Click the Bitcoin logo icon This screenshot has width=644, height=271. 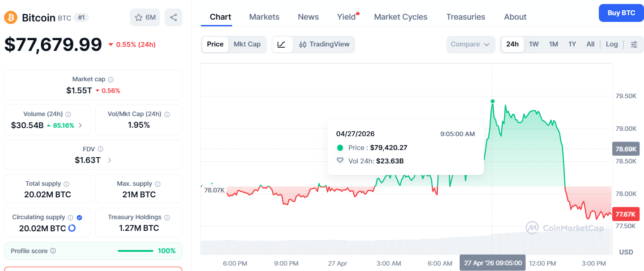(11, 17)
